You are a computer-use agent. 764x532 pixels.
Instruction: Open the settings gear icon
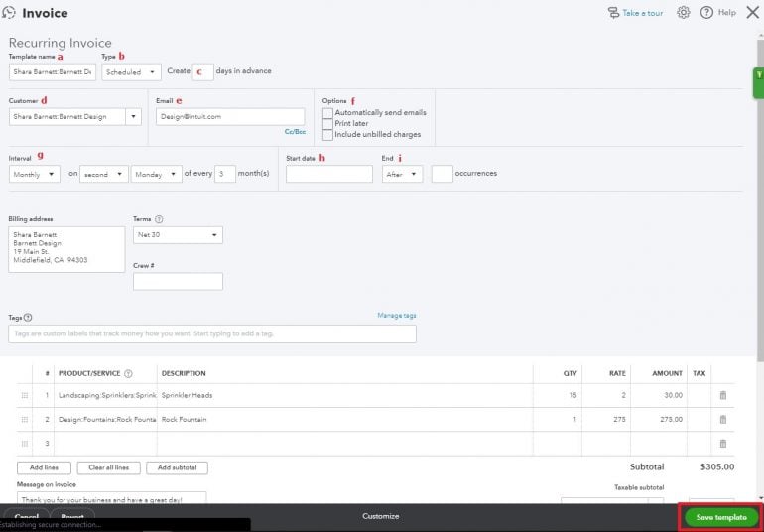pos(684,13)
